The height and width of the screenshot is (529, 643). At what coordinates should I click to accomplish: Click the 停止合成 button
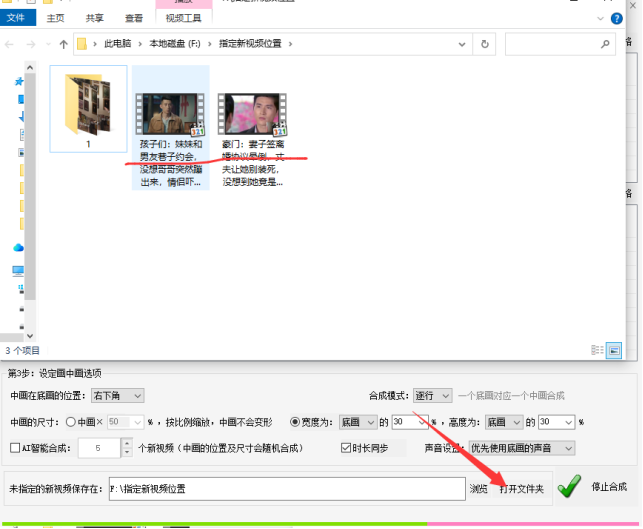point(609,487)
